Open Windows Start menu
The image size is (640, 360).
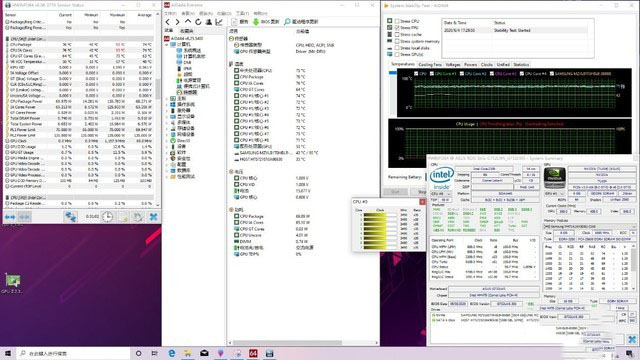coord(8,353)
